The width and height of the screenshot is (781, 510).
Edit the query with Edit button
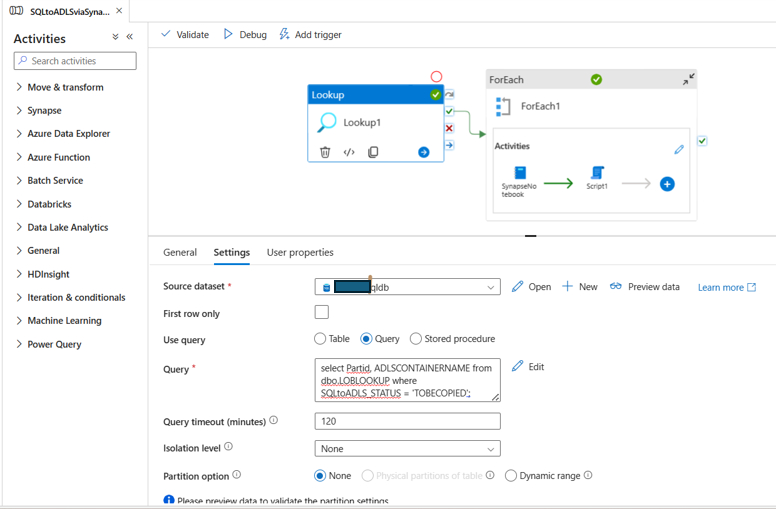(x=528, y=367)
